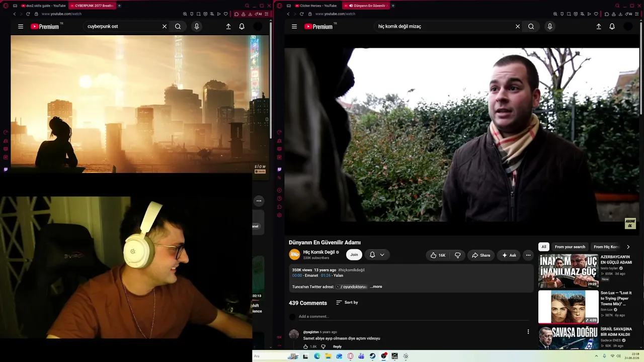644x362 pixels.
Task: Submit search for 'cuyberpunk ost'
Action: 178,27
